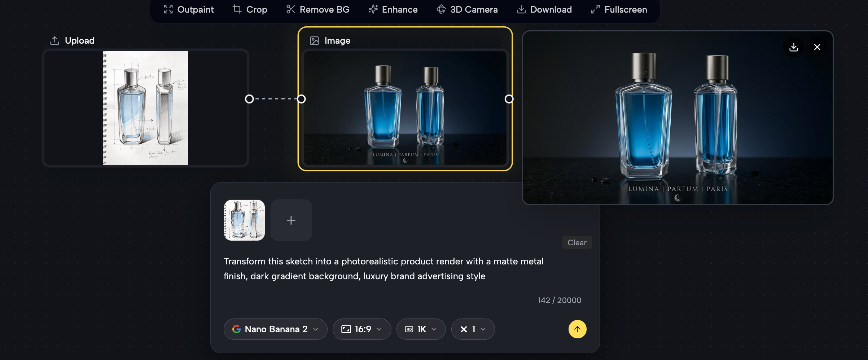Open the Nano Banana 2 model dropdown
868x360 pixels.
275,329
